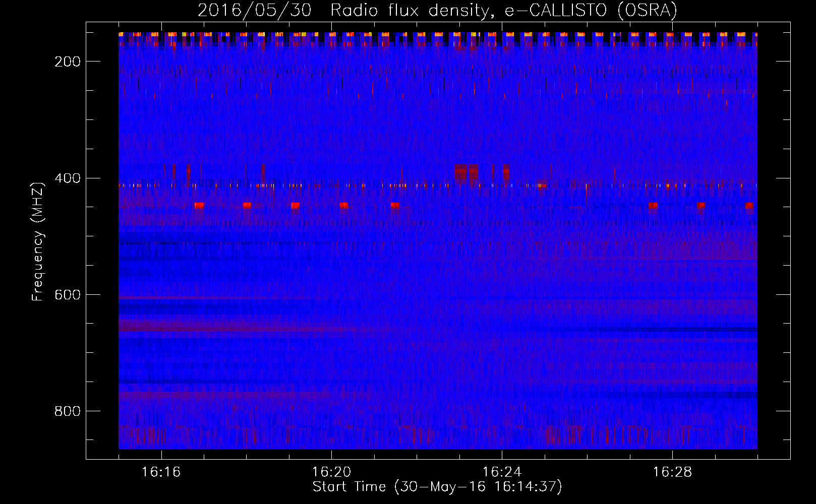Select the 'Frequency (MHZ)' y-axis label

[x=38, y=241]
